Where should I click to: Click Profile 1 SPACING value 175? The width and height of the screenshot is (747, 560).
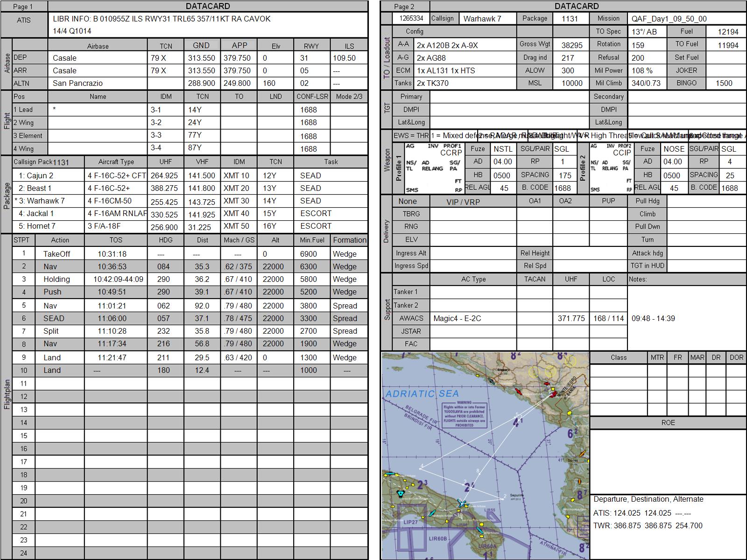click(565, 175)
